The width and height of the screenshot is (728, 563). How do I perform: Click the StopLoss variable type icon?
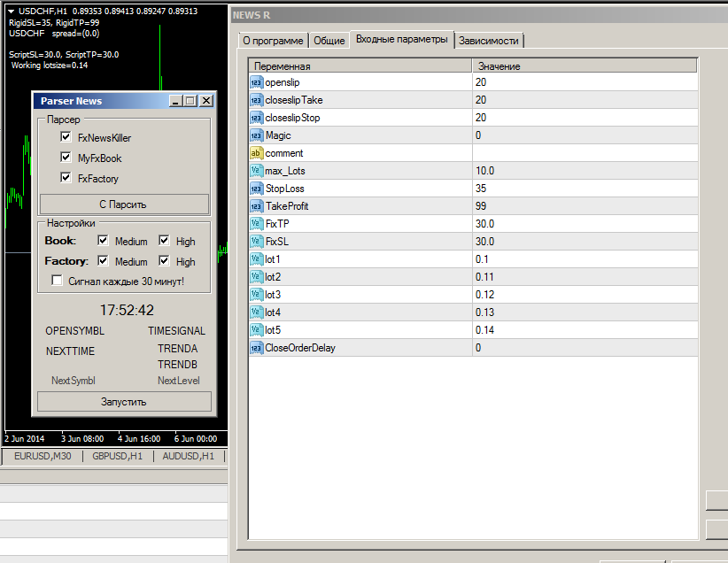point(256,189)
